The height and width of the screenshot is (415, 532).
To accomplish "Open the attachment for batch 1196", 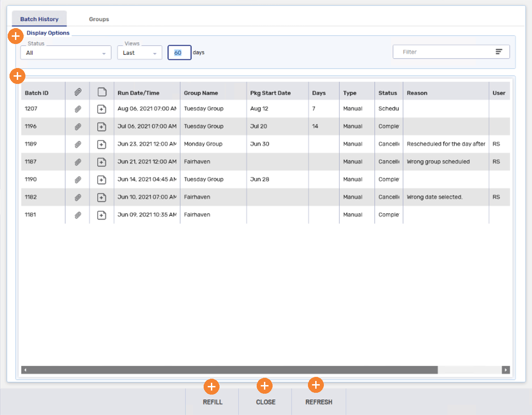I will pyautogui.click(x=77, y=126).
